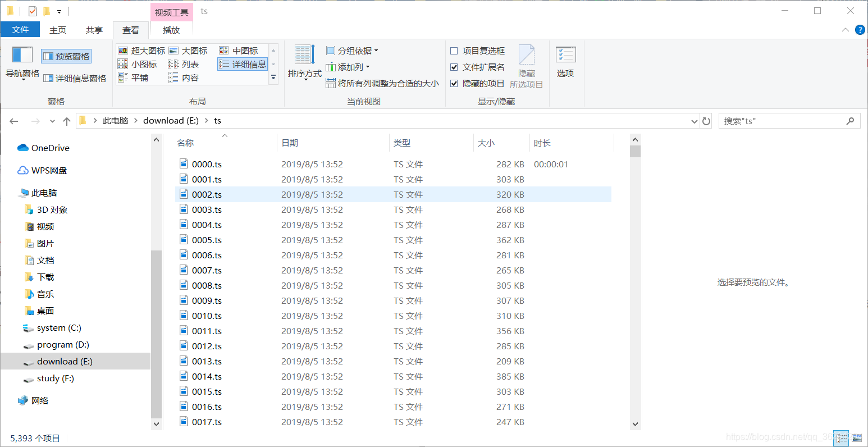Open the Navigation pane (导航窗格) dropdown
Screen dimensions: 868x447
22,64
